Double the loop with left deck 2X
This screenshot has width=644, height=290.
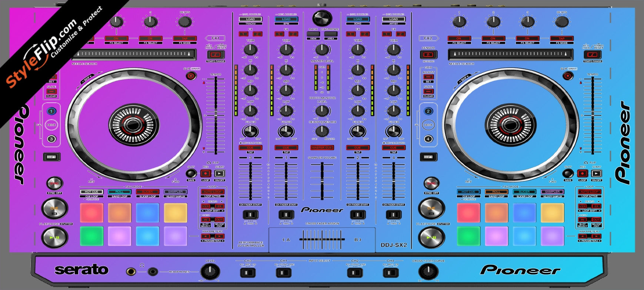(220, 206)
